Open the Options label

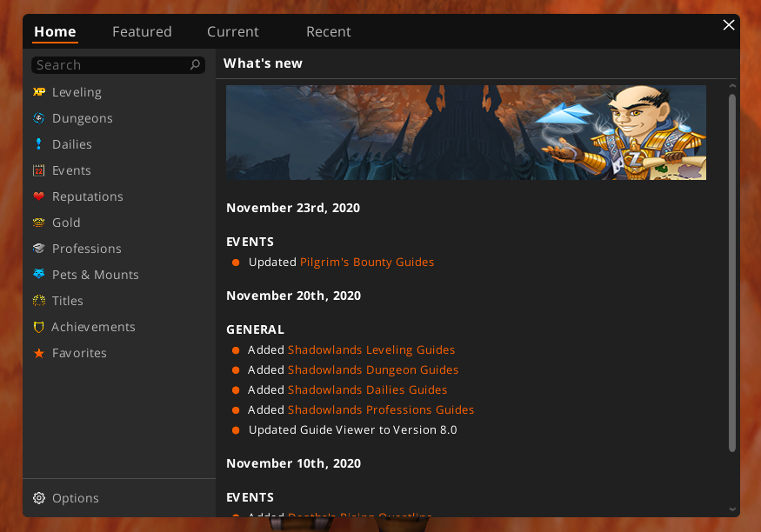(x=75, y=498)
